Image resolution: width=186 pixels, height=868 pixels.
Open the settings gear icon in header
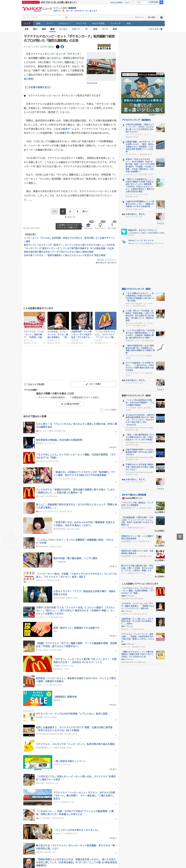161,18
